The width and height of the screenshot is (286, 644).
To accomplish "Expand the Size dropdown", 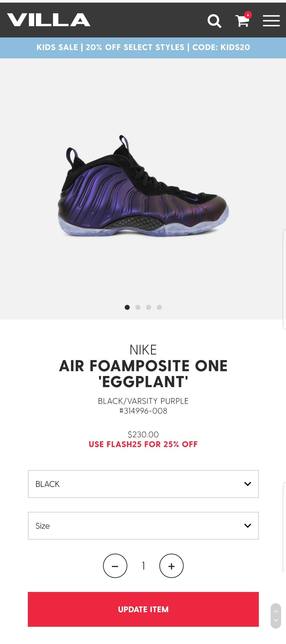I will [x=143, y=526].
